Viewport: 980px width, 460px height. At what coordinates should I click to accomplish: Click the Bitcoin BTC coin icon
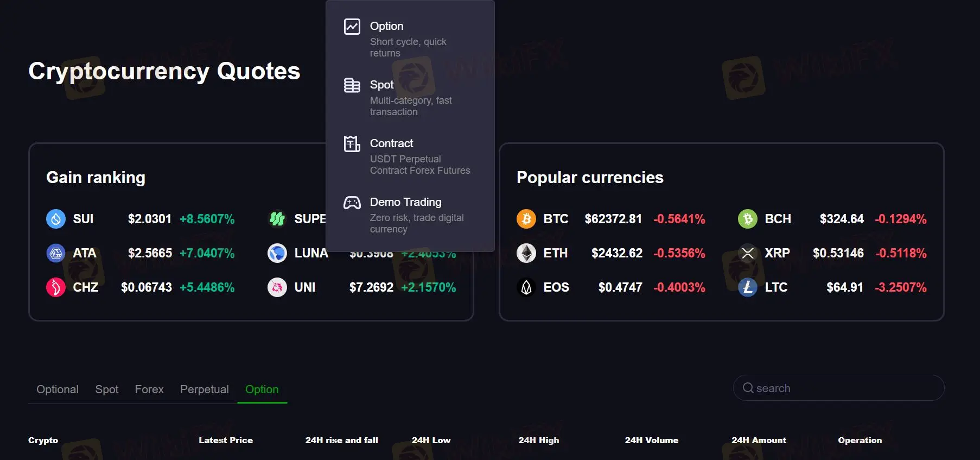point(526,219)
